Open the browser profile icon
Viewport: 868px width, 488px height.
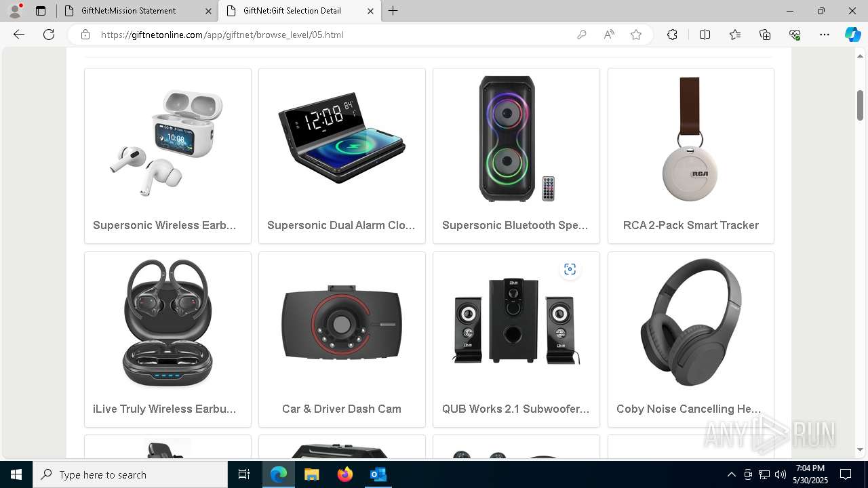[15, 10]
